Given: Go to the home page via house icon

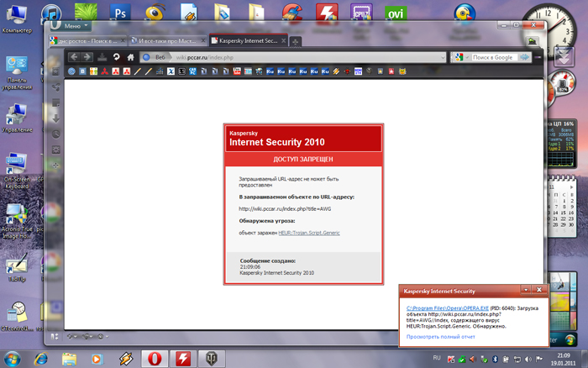Looking at the screenshot, I should [130, 57].
